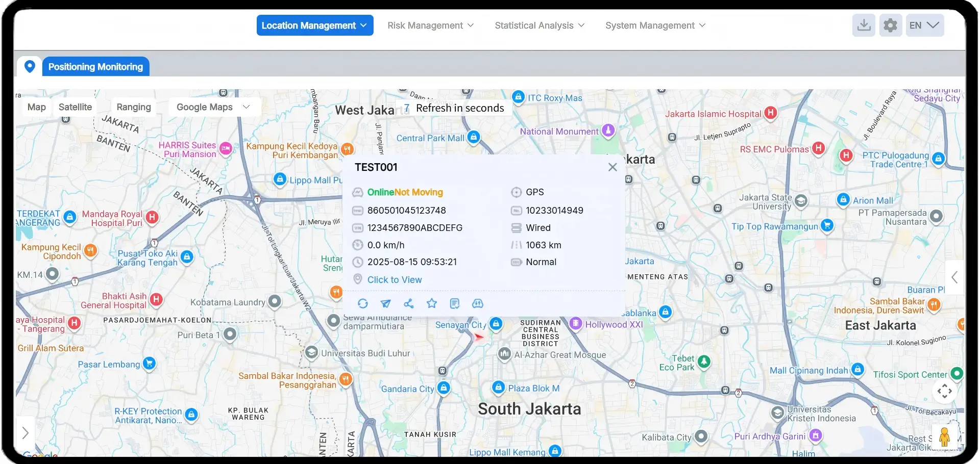Close the TEST001 info popup
980x464 pixels.
(612, 167)
